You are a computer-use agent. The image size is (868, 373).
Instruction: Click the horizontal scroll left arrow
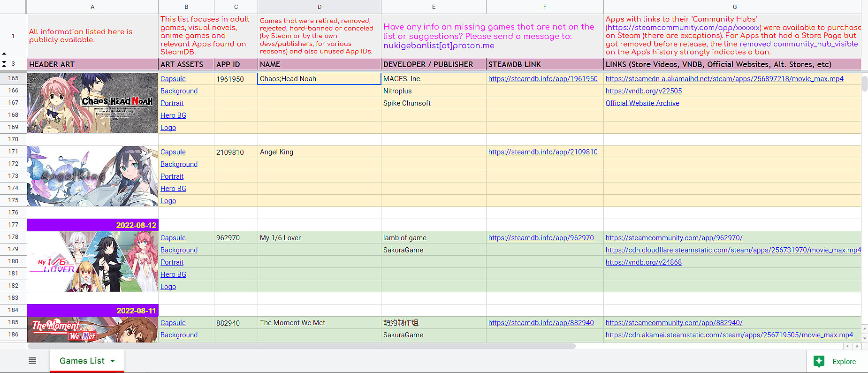coord(848,346)
